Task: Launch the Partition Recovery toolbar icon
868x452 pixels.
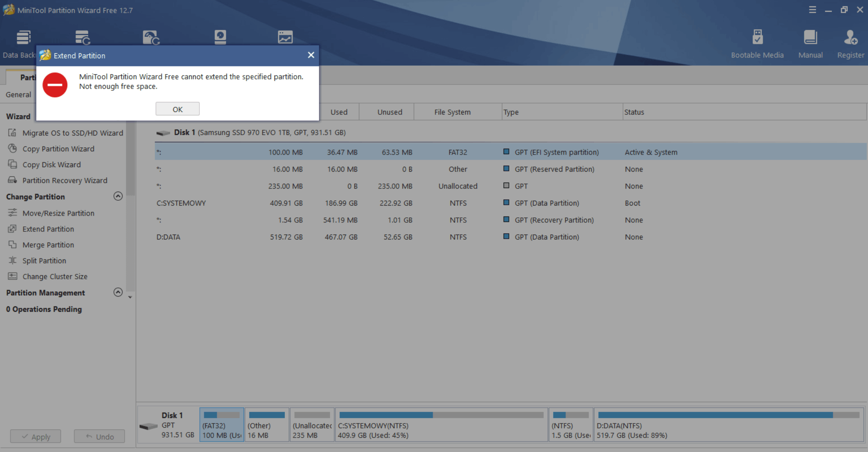Action: 151,38
